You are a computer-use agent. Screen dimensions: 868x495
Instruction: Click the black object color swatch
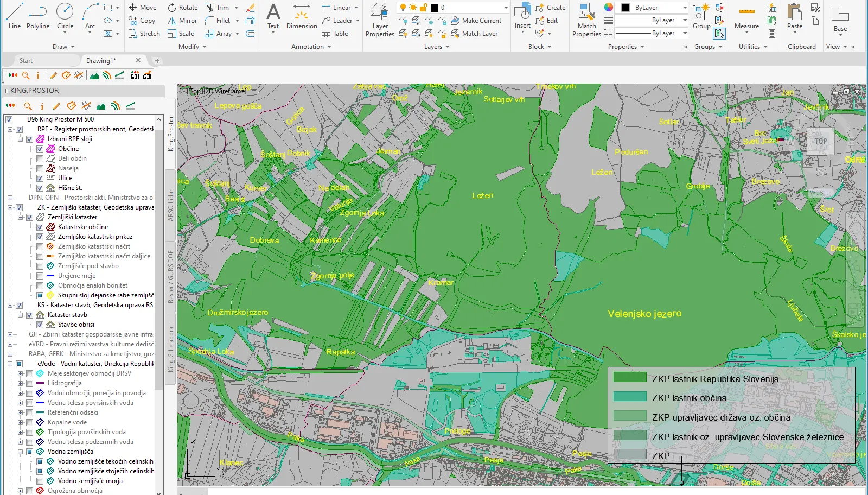tap(626, 8)
